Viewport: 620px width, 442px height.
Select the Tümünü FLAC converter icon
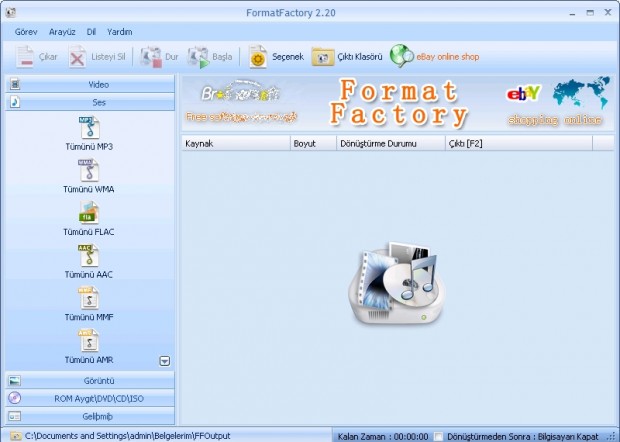[89, 213]
